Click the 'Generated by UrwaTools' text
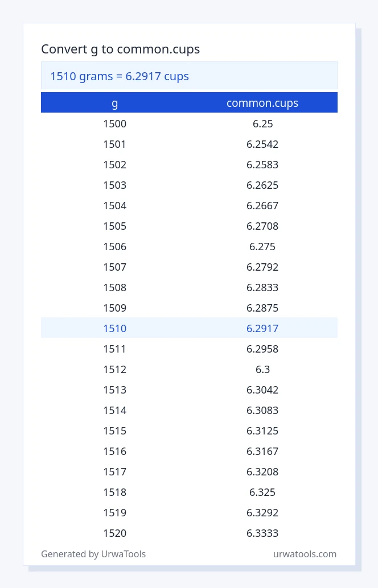 (x=93, y=554)
